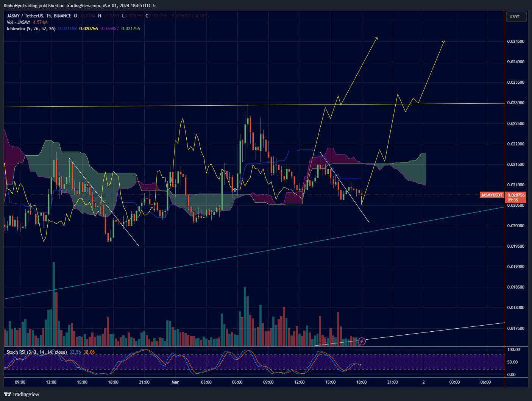The height and width of the screenshot is (401, 532).
Task: Click the 0.021500 price axis label
Action: [516, 164]
